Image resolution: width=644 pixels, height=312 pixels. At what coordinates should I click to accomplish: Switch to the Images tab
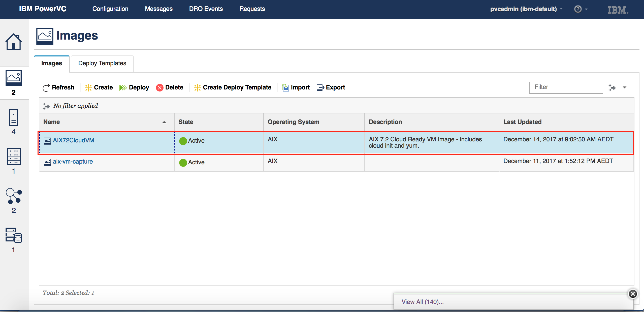pyautogui.click(x=52, y=63)
